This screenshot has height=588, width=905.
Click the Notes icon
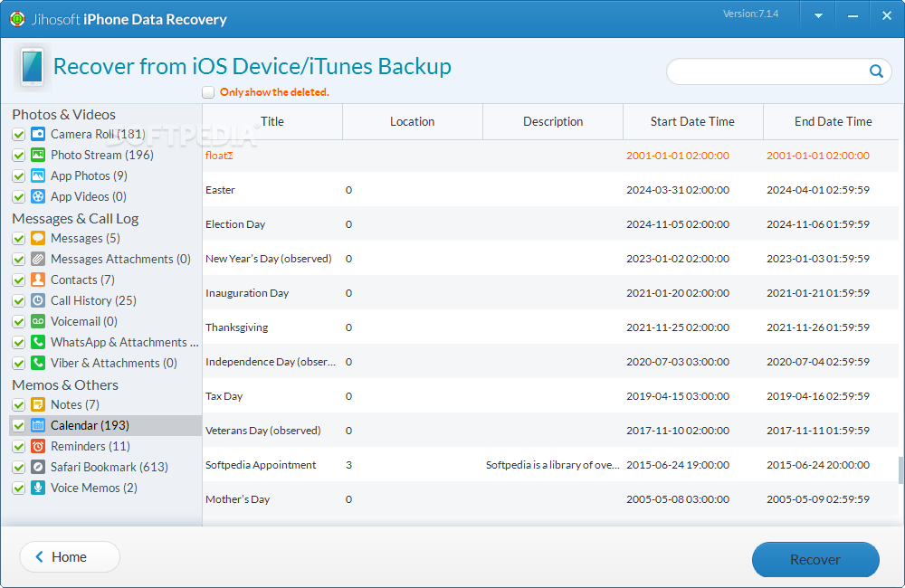tap(38, 404)
